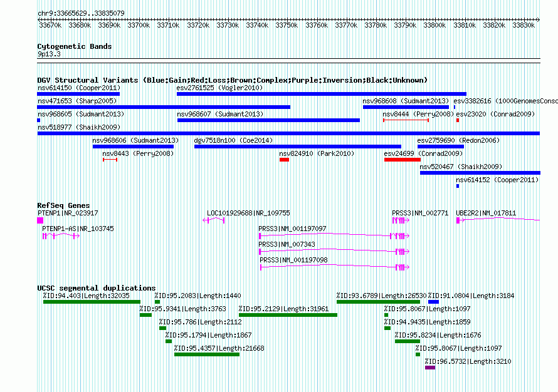Viewport: 558px width, 392px height.
Task: Click %ID:94.9435|Length:1859 duplication label
Action: 428,322
